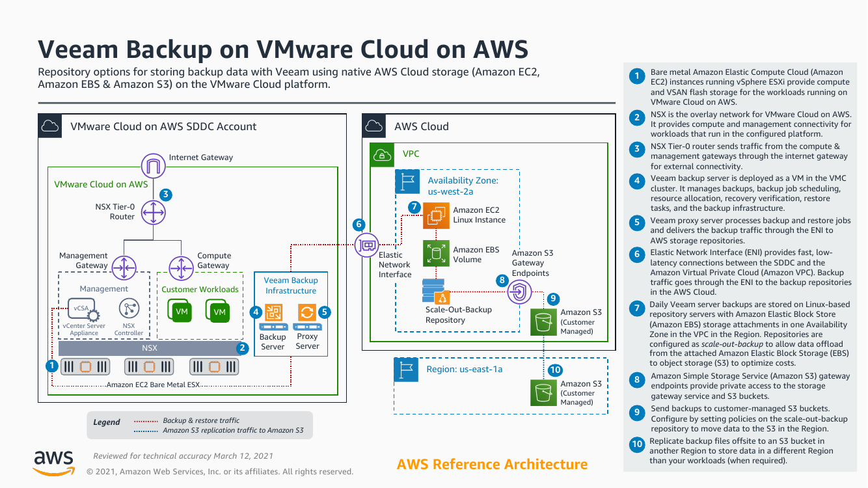Click the Elastic Network Interface icon
The image size is (868, 488).
[367, 245]
